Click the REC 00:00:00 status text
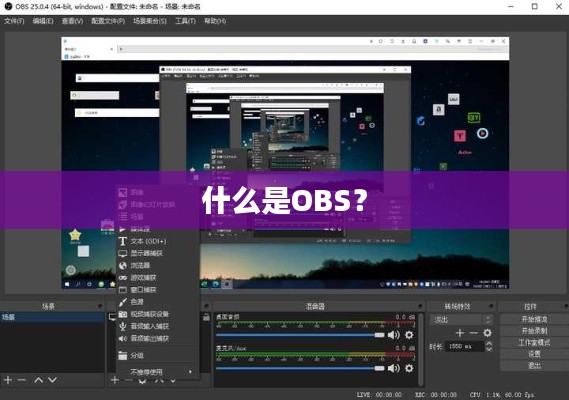569x400 pixels. [435, 395]
